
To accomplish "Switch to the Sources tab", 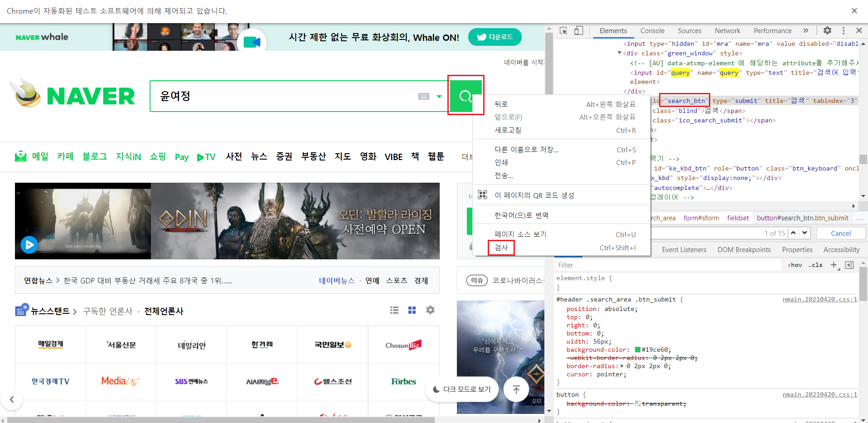I will (x=689, y=31).
